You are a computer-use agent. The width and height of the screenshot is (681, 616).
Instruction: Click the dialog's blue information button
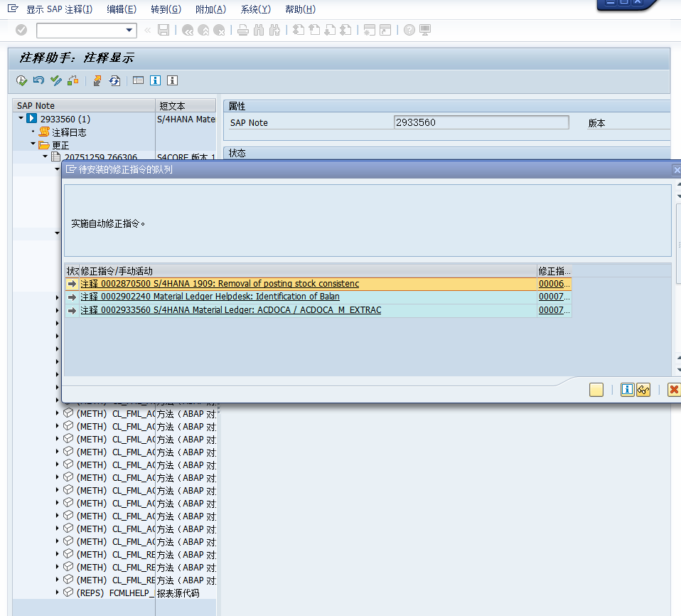tap(627, 390)
